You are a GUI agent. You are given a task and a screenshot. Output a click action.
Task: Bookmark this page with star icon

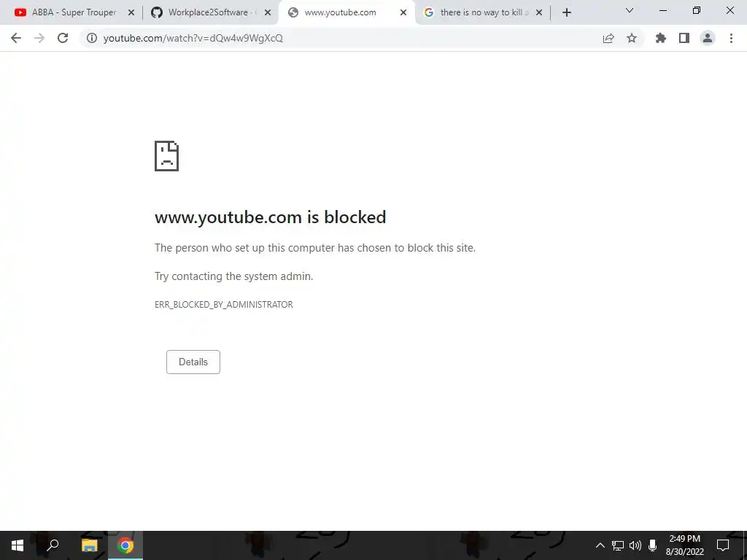[632, 38]
